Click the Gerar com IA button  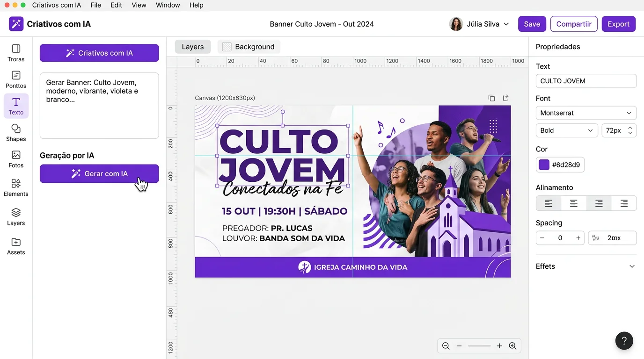[99, 173]
